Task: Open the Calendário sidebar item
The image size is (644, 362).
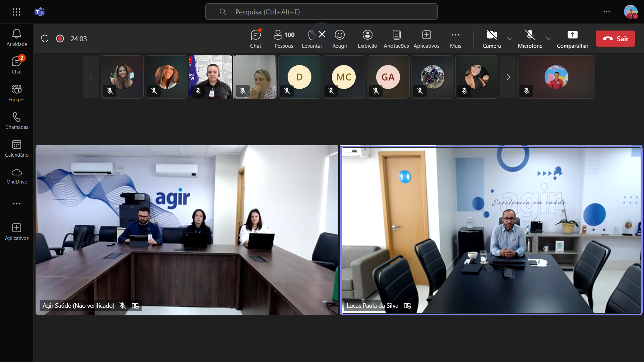Action: click(x=17, y=148)
